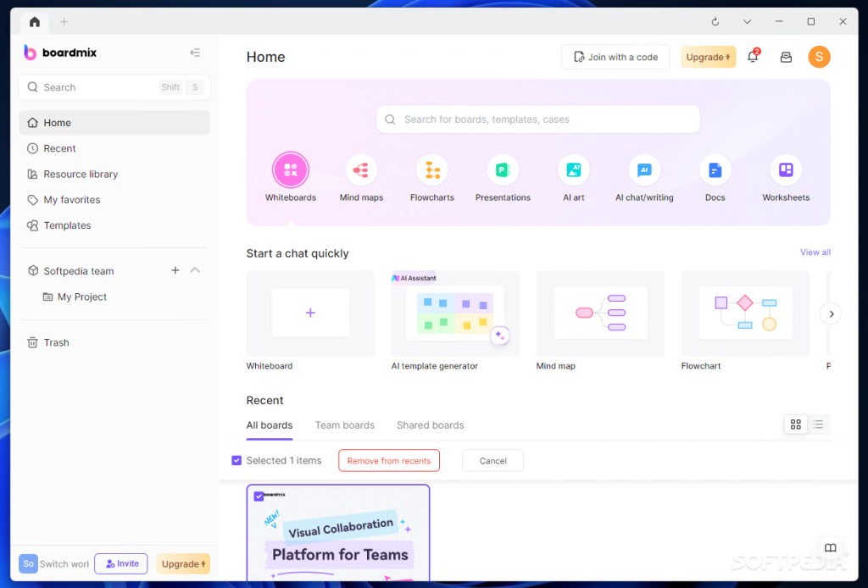Open the Flowcharts category icon
Viewport: 868px width, 588px height.
click(432, 170)
